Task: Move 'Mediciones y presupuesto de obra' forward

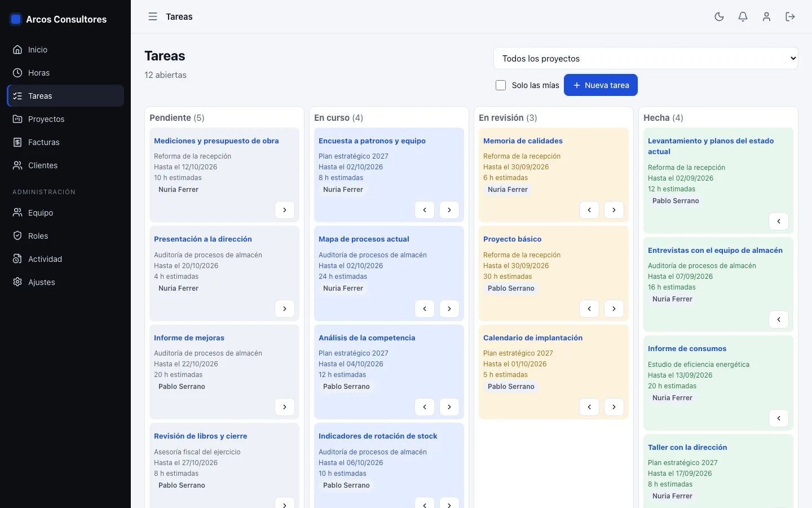Action: coord(285,210)
